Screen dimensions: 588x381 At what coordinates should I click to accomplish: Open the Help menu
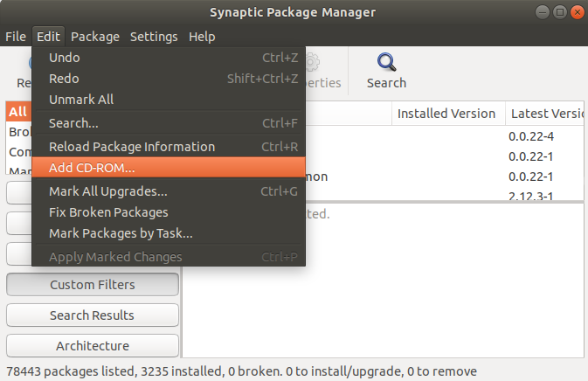(x=202, y=37)
